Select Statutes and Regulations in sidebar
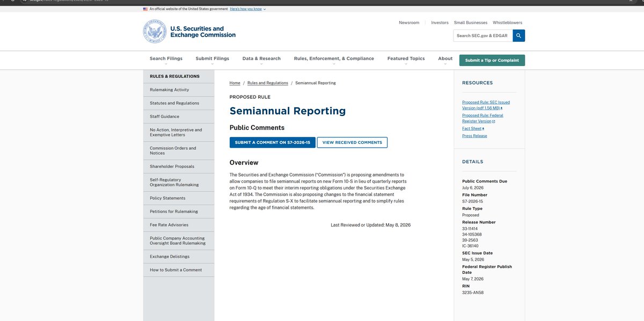Viewport: 644px width, 321px height. click(x=179, y=103)
